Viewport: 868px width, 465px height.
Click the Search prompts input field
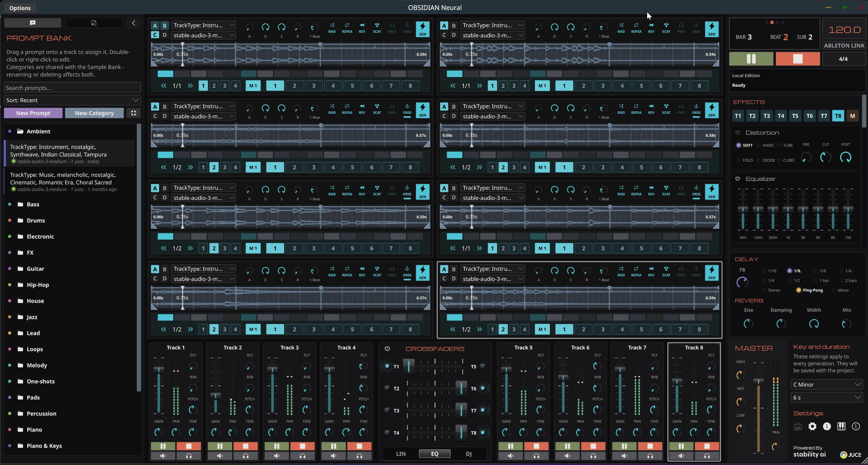pyautogui.click(x=72, y=88)
